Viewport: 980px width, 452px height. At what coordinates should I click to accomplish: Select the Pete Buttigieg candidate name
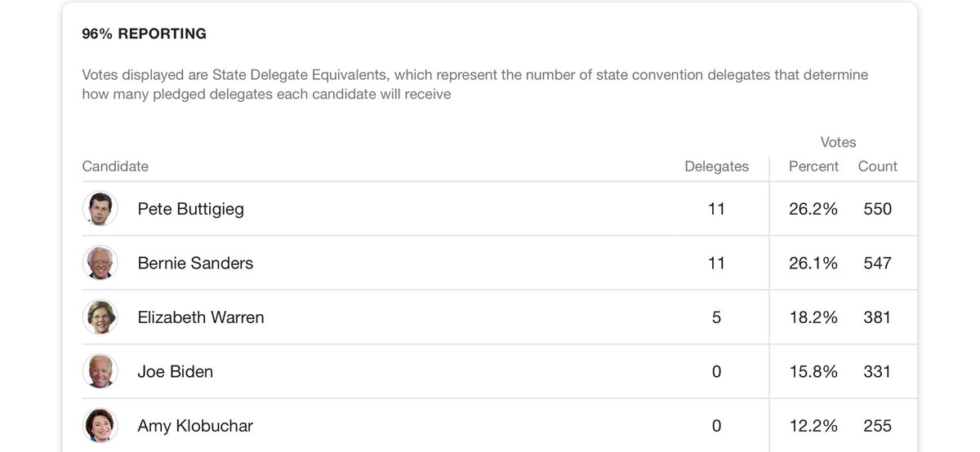coord(190,209)
